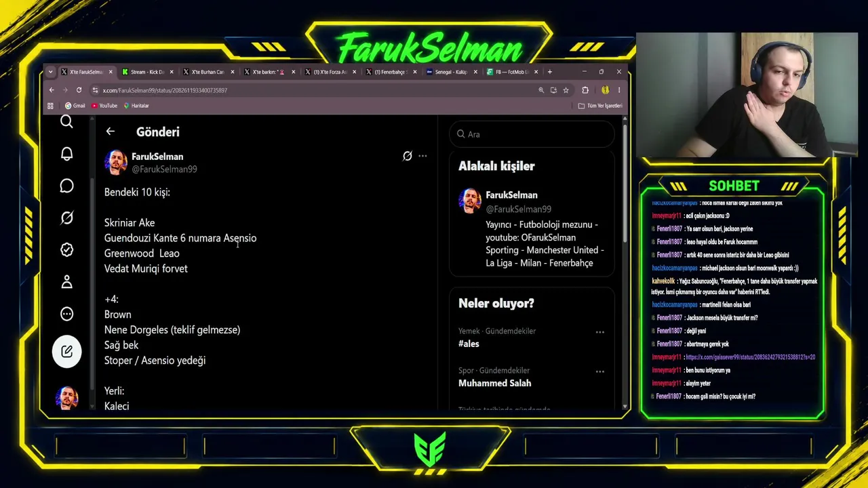Click the 'Alakalı kişiler' heading

pos(496,166)
